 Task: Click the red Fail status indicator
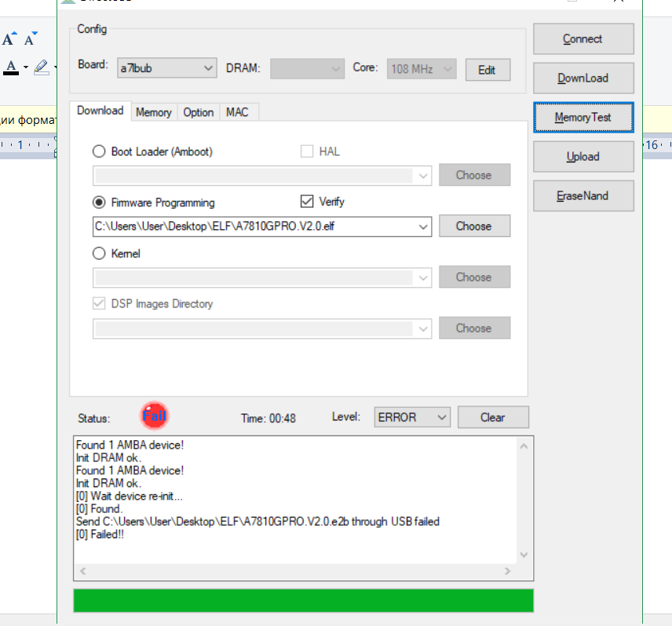pos(155,417)
